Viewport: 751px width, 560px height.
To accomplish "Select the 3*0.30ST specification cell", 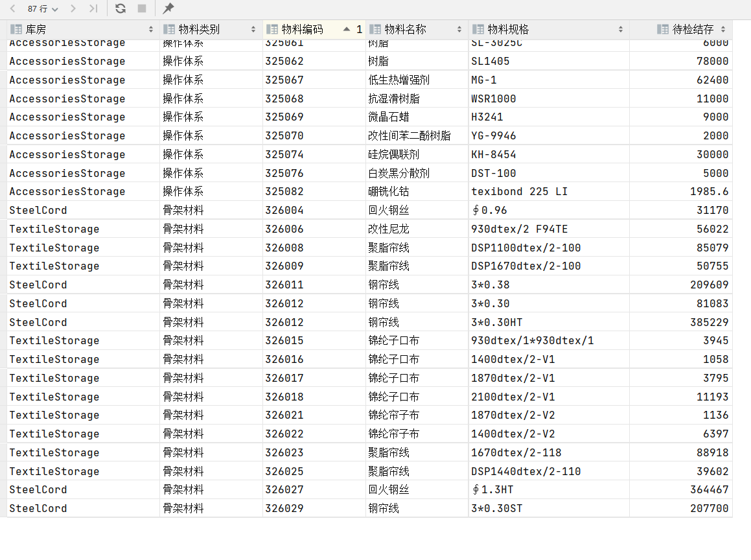I will [x=549, y=508].
